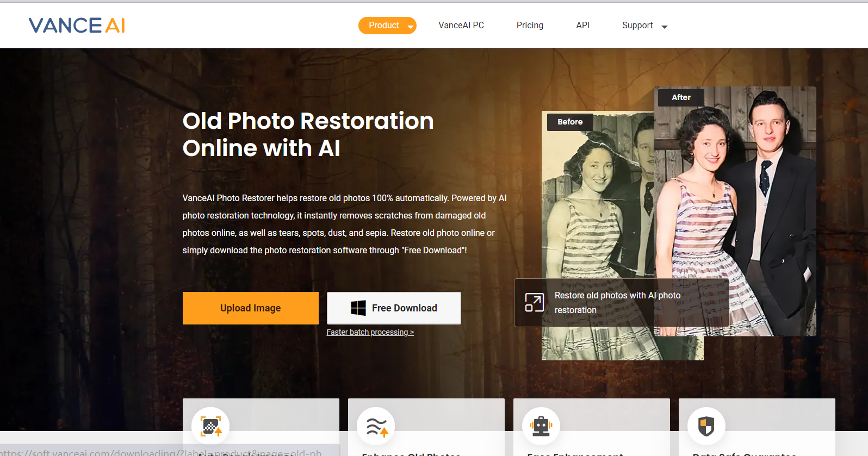Open the Pricing page
Image resolution: width=868 pixels, height=456 pixels.
(x=530, y=26)
